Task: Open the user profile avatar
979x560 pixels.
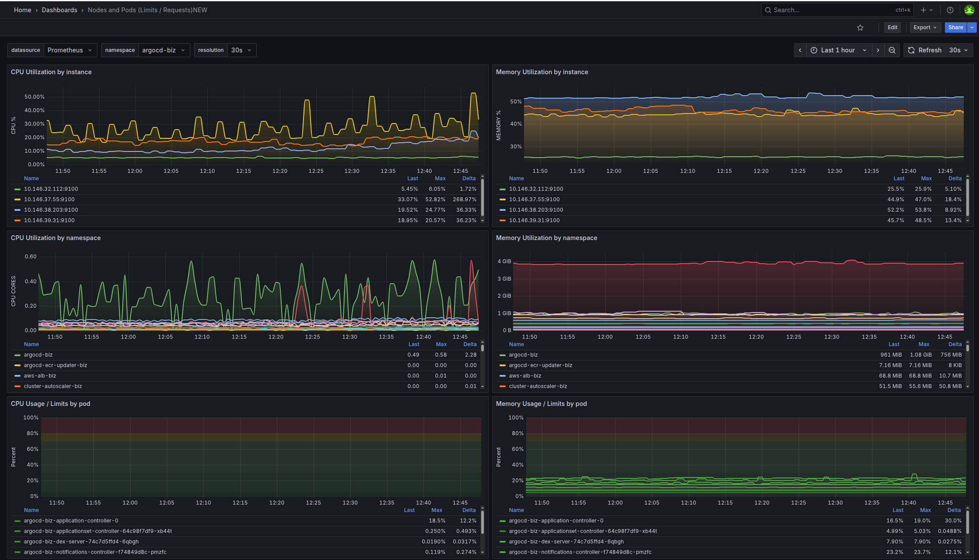Action: [969, 10]
